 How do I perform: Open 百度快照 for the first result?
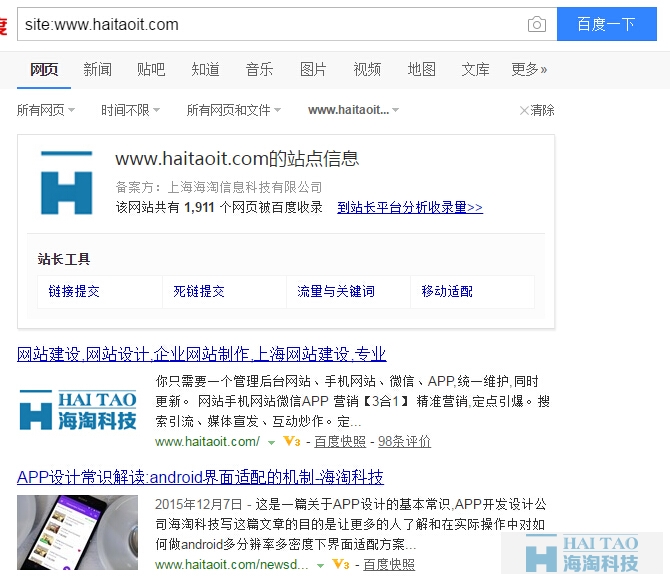(x=340, y=442)
